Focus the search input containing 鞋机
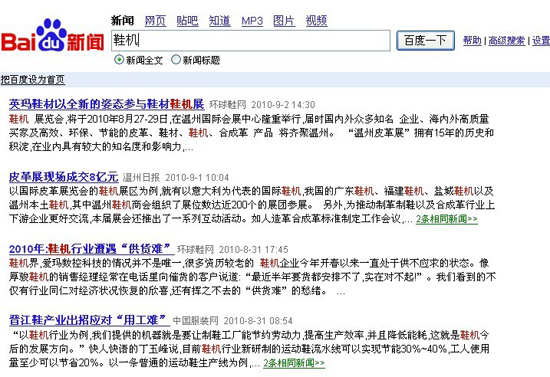Screen dimensions: 550x377 click(250, 41)
